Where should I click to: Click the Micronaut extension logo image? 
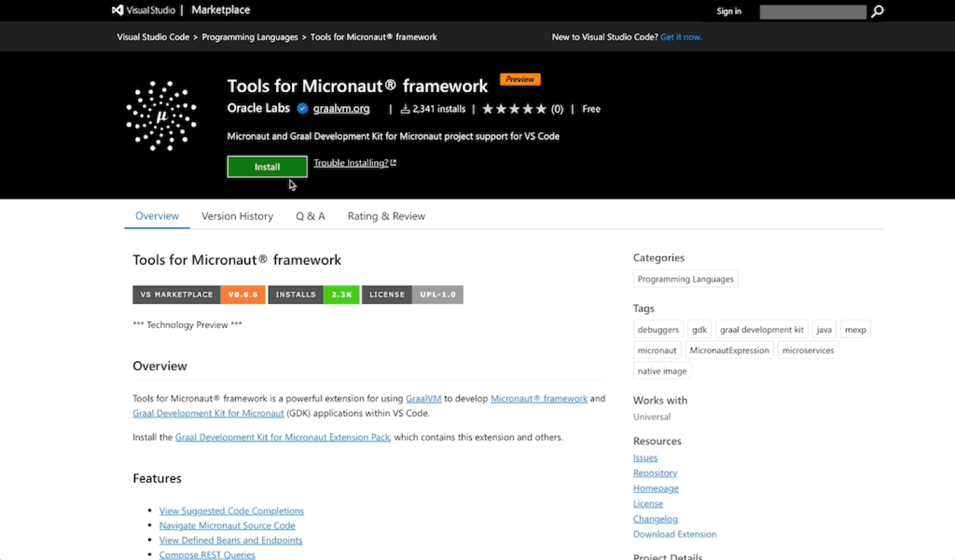click(161, 116)
